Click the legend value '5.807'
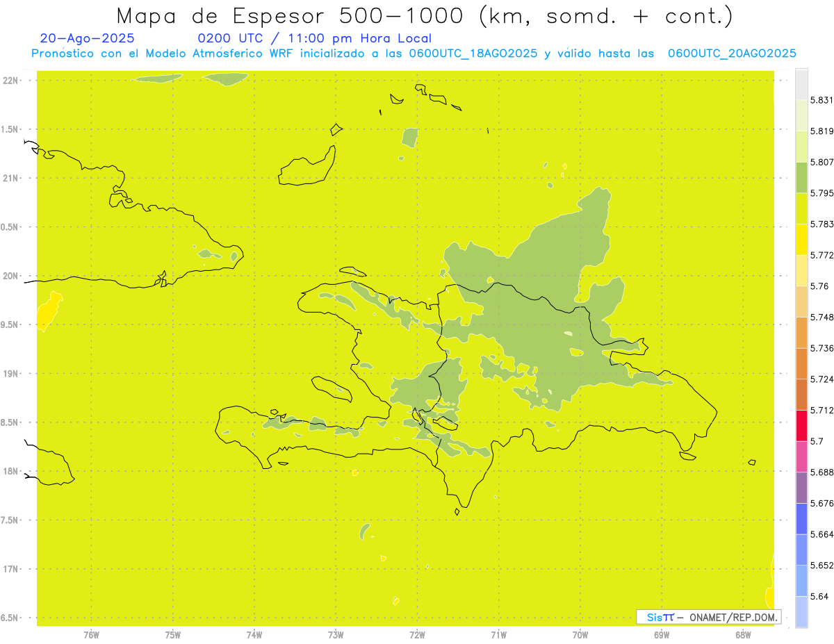834x644 pixels. [x=821, y=162]
